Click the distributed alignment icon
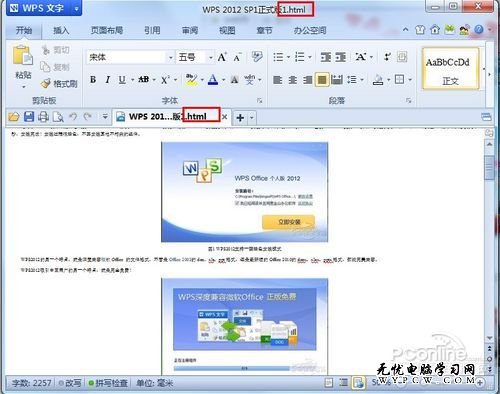The width and height of the screenshot is (500, 394). click(x=337, y=80)
